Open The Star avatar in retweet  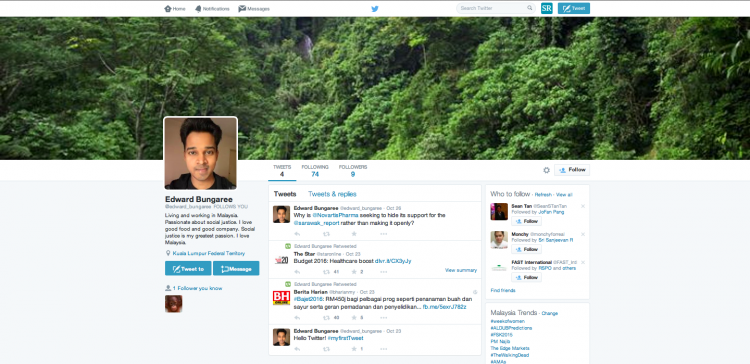pos(281,259)
